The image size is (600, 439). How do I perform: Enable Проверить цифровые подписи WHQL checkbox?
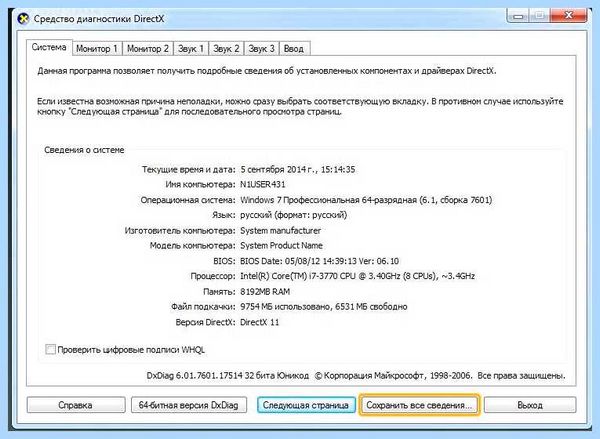coord(50,349)
